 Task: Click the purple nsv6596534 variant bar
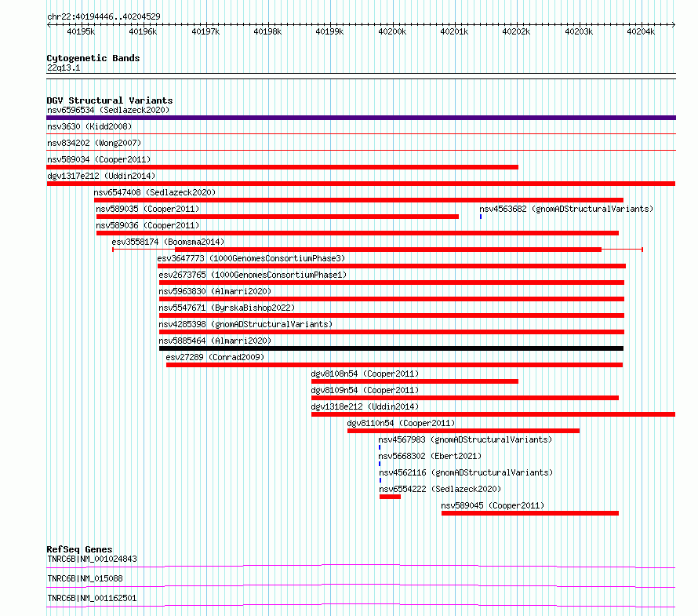(x=361, y=118)
